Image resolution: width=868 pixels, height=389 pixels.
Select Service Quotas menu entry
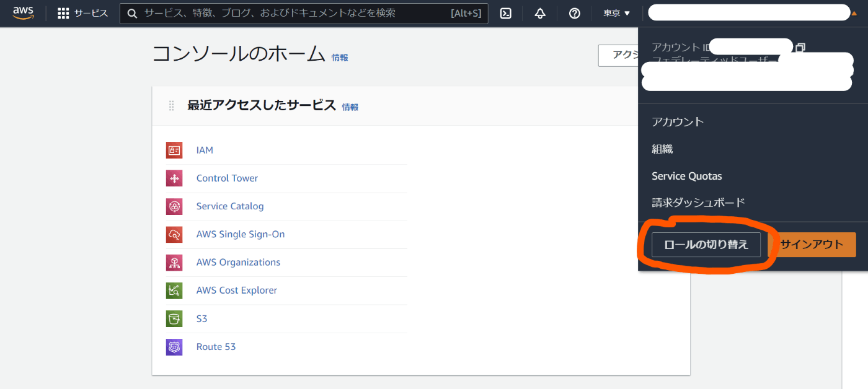[x=687, y=176]
